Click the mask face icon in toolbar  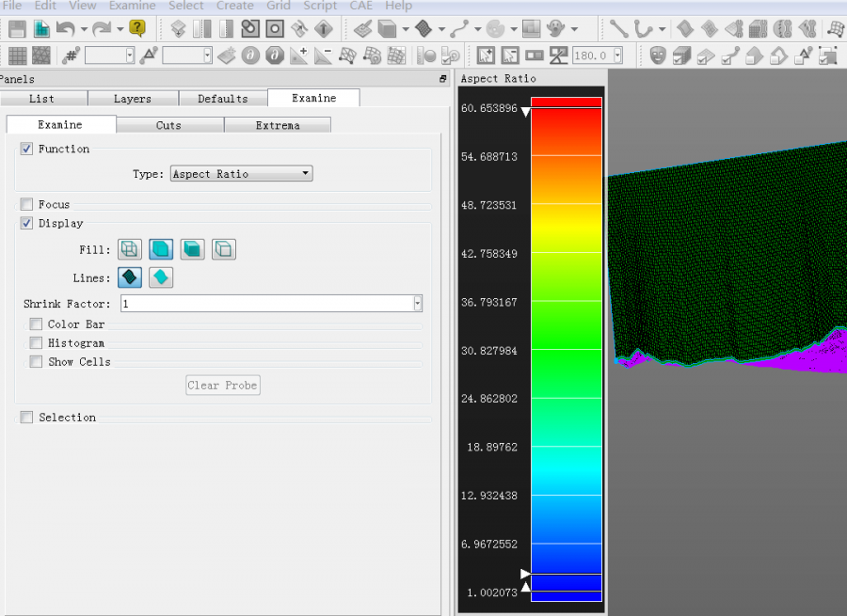[x=658, y=55]
